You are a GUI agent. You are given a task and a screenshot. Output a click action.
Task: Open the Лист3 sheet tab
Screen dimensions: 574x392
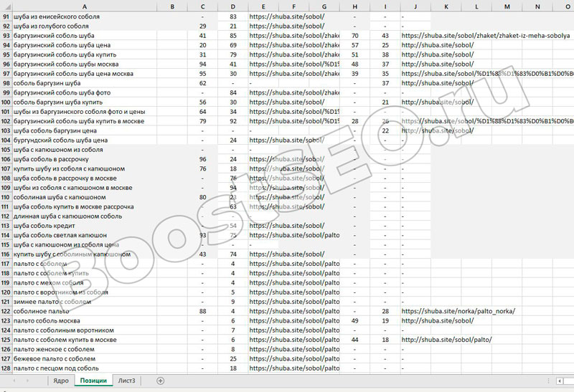(126, 381)
